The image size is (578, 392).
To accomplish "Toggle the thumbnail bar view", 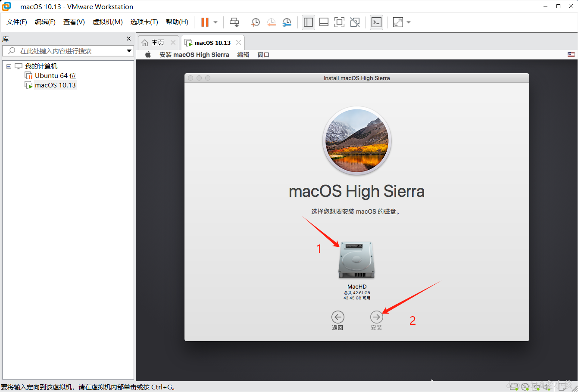I will coord(324,22).
